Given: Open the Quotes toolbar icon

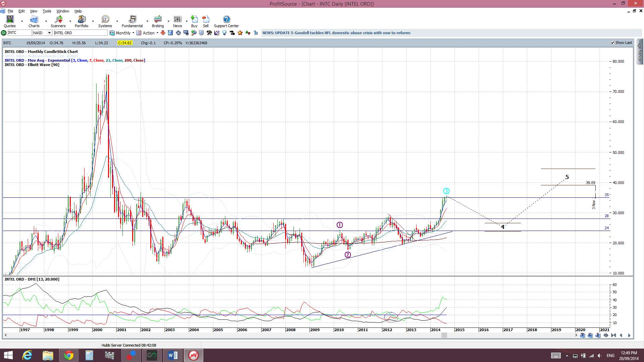Looking at the screenshot, I should point(10,19).
